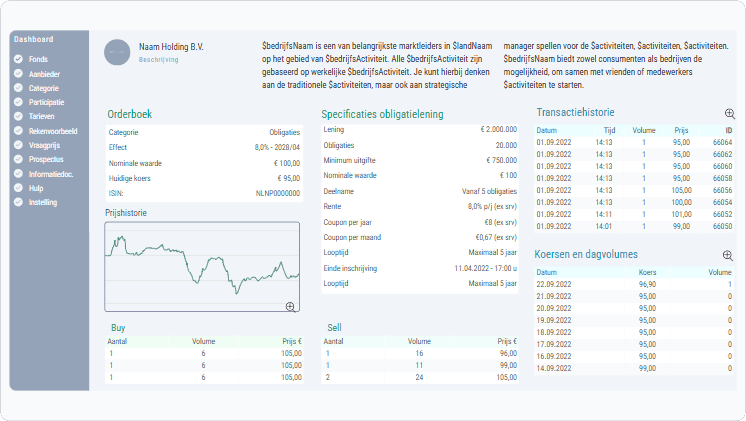This screenshot has height=421, width=746.
Task: Go to the Categorie sidebar section
Action: tap(44, 88)
